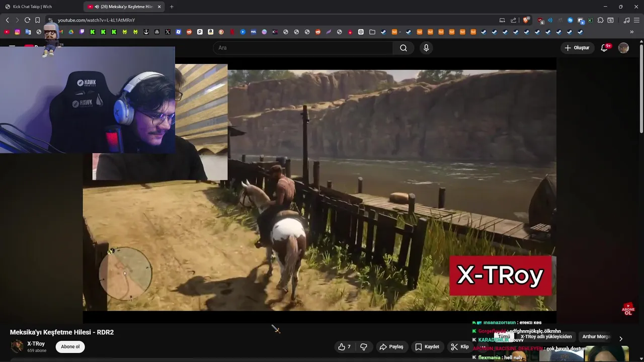Screen dimensions: 644x362
Task: Open the extensions puzzle-piece icon
Action: (600, 20)
